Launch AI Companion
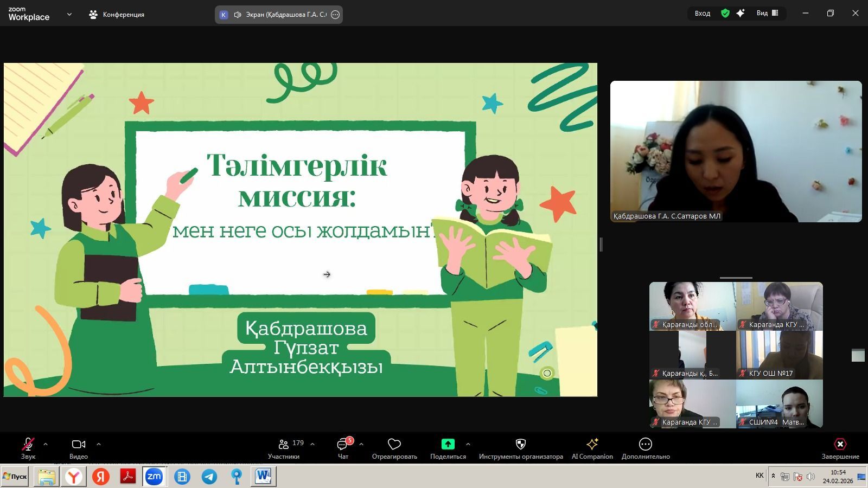This screenshot has width=868, height=488. [592, 448]
